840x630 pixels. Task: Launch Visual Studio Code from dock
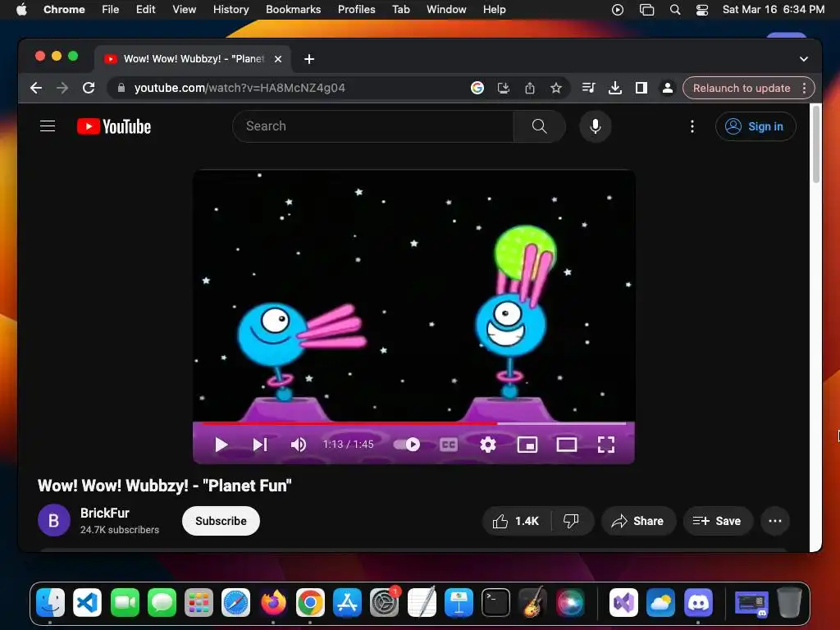coord(87,603)
